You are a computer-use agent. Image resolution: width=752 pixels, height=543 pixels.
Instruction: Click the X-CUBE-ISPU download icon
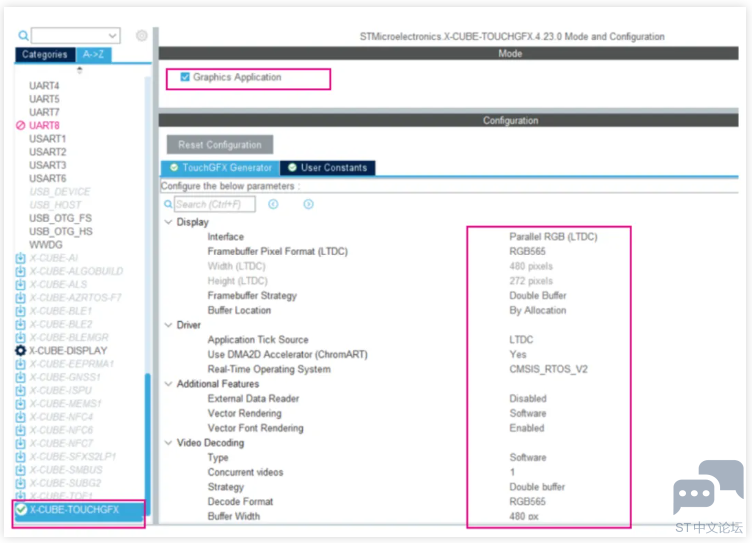[21, 390]
